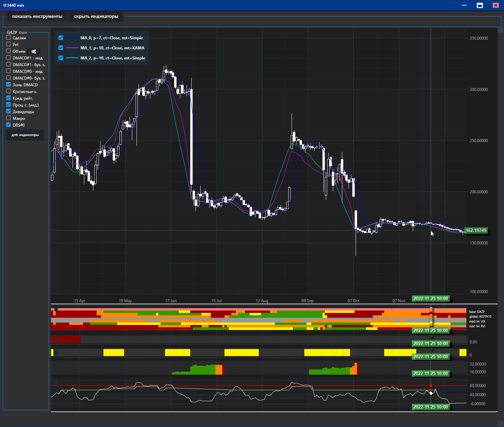Enable the DMACD#1- бух. з. checkbox
Viewport: 504px width, 427px height.
click(x=9, y=64)
